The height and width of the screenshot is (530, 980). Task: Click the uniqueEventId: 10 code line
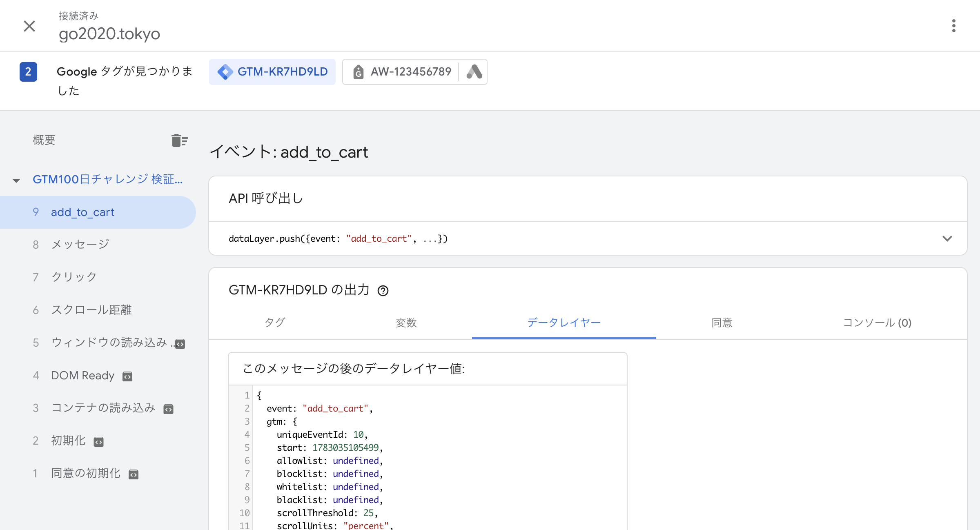(x=322, y=434)
